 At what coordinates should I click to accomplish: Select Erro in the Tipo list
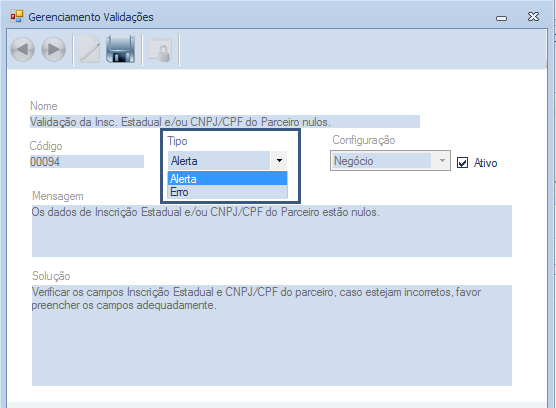pyautogui.click(x=227, y=192)
